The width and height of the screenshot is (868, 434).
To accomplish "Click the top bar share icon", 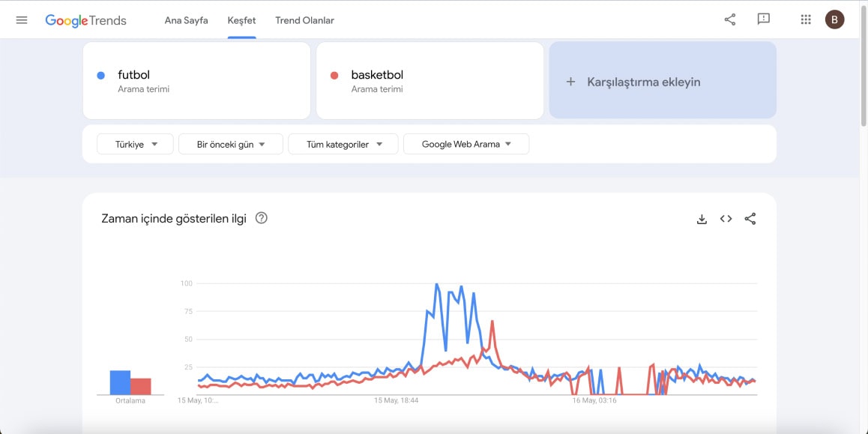I will [x=730, y=20].
